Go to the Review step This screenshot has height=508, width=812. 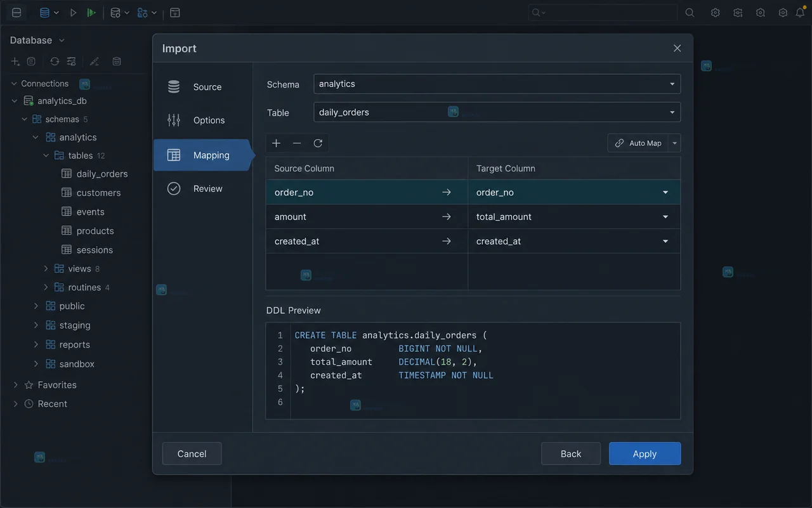(x=202, y=189)
